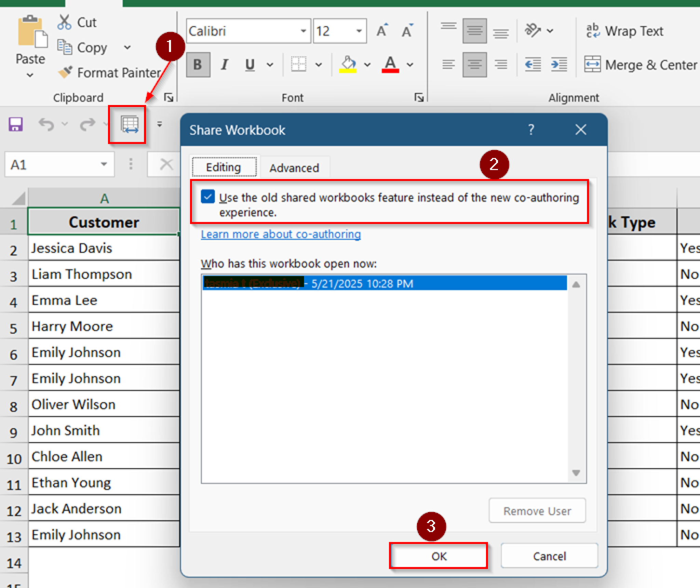The width and height of the screenshot is (700, 588).
Task: Switch to the Advanced tab
Action: point(295,167)
